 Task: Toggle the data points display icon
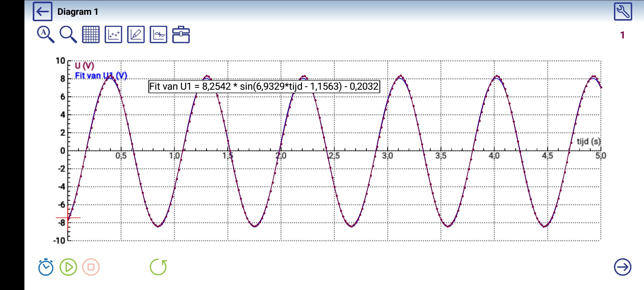[x=113, y=34]
